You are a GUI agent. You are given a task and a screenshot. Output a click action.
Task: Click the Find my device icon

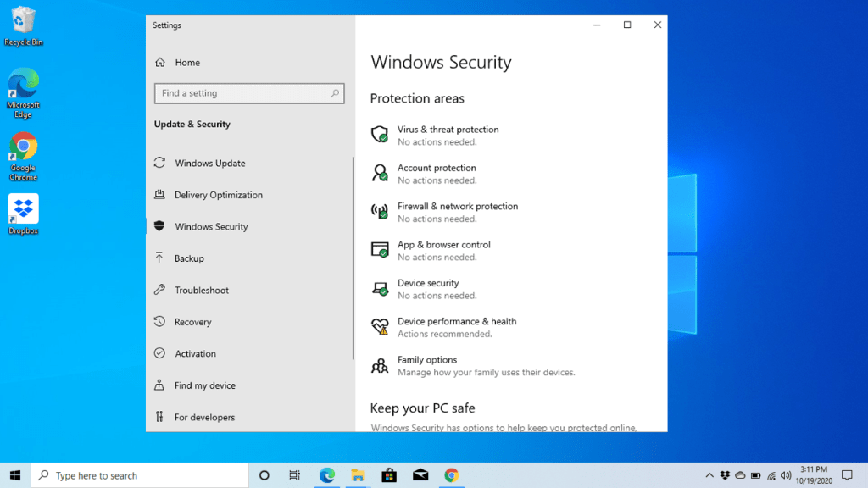[x=159, y=385]
